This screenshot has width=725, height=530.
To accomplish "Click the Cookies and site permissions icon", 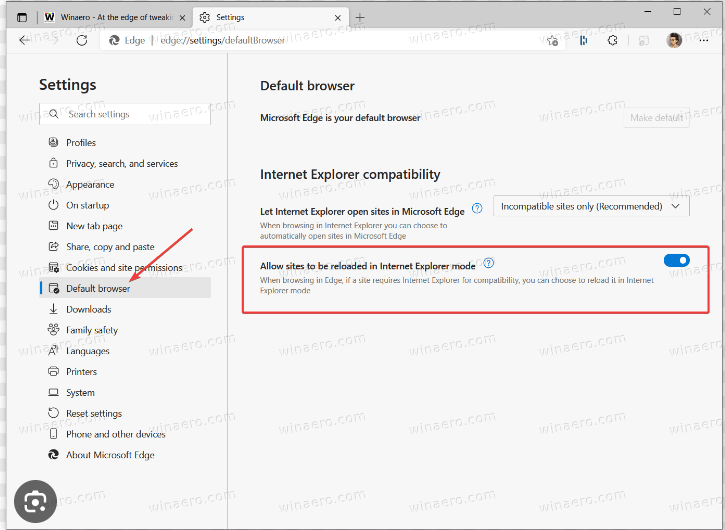I will point(54,267).
